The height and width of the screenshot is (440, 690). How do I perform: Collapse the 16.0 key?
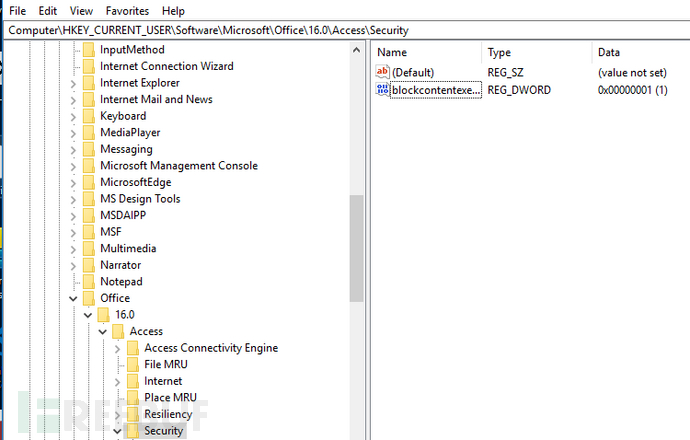point(88,315)
